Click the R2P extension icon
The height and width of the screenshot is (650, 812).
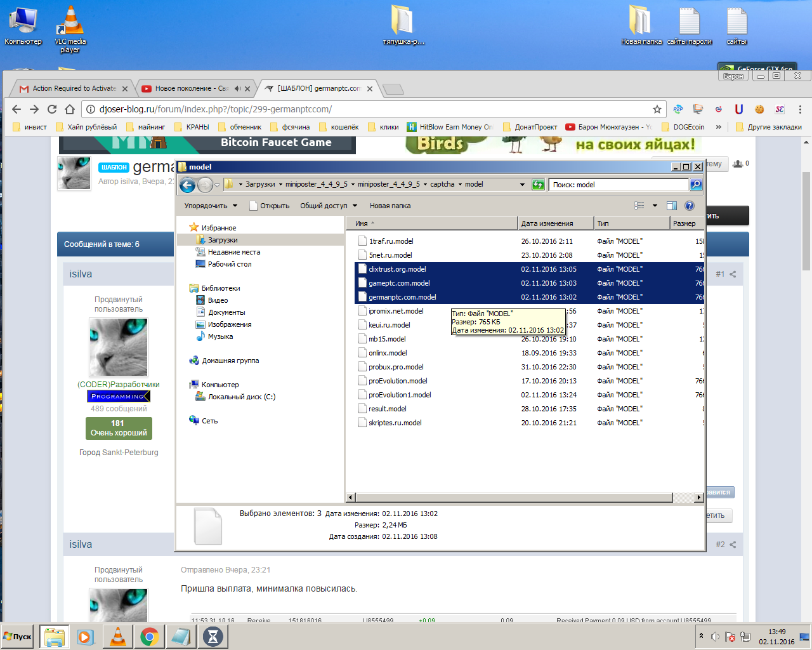click(x=678, y=109)
